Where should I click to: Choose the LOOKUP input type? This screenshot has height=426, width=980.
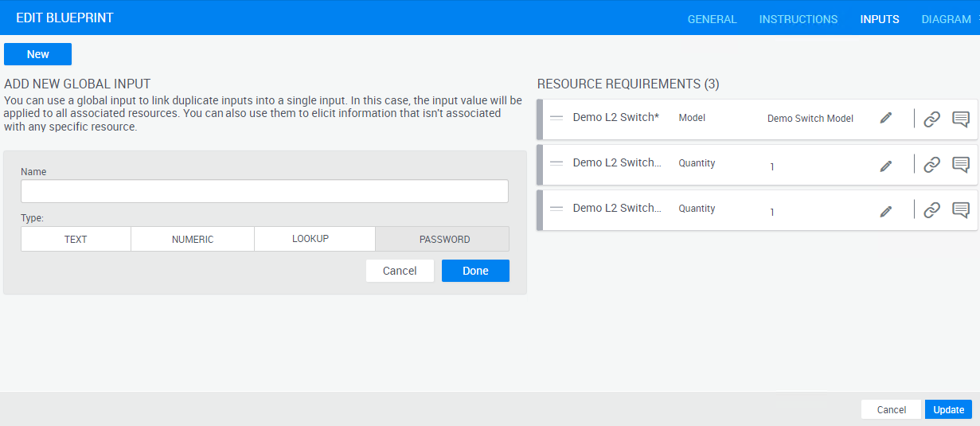[x=310, y=239]
